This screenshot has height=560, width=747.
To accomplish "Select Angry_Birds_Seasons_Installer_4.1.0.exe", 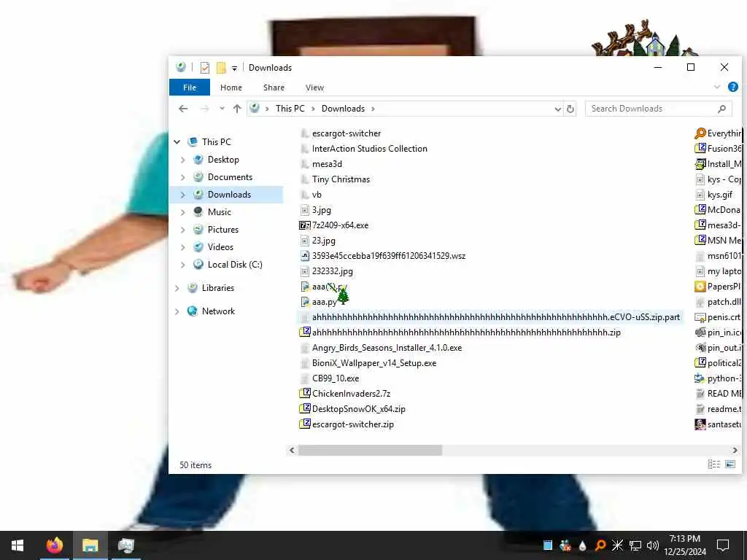I will point(387,348).
